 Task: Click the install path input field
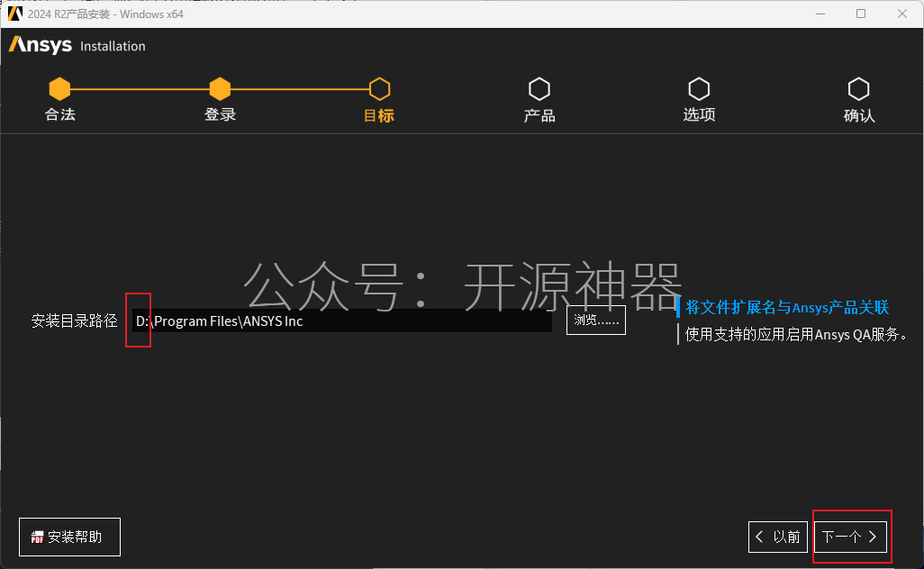tap(342, 321)
